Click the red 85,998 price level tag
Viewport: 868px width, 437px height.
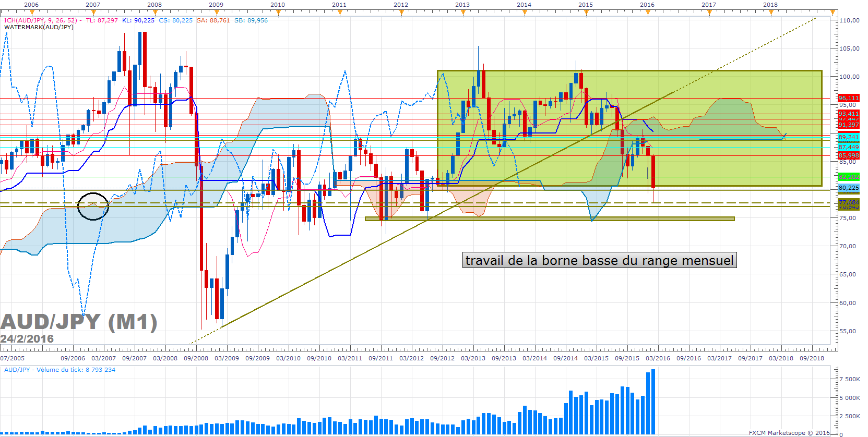[849, 155]
